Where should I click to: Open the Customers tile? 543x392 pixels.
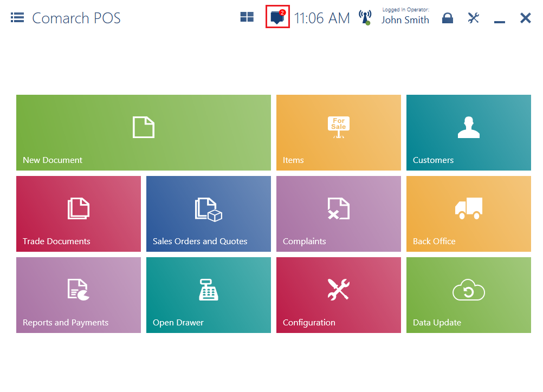coord(468,133)
